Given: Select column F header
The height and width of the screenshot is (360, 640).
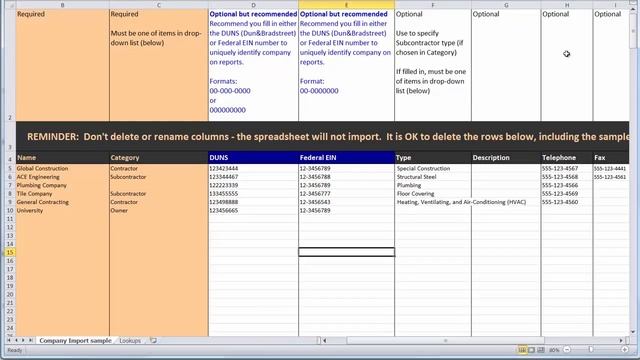Looking at the screenshot, I should (x=433, y=5).
